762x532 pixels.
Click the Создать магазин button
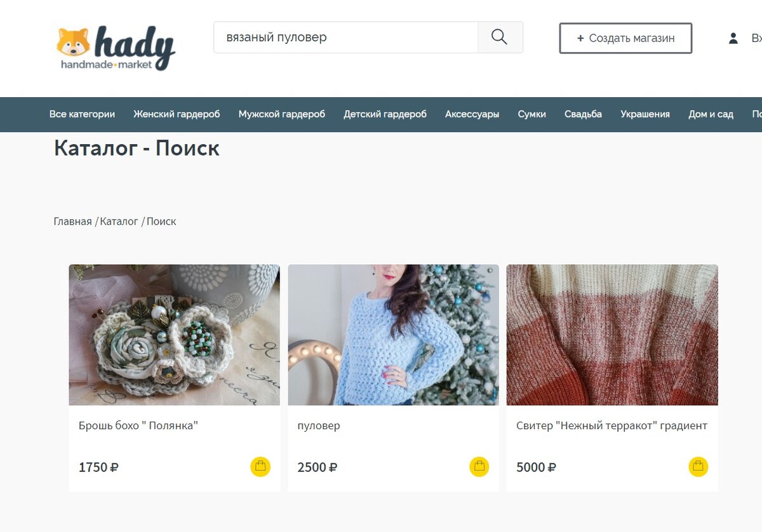click(x=625, y=38)
